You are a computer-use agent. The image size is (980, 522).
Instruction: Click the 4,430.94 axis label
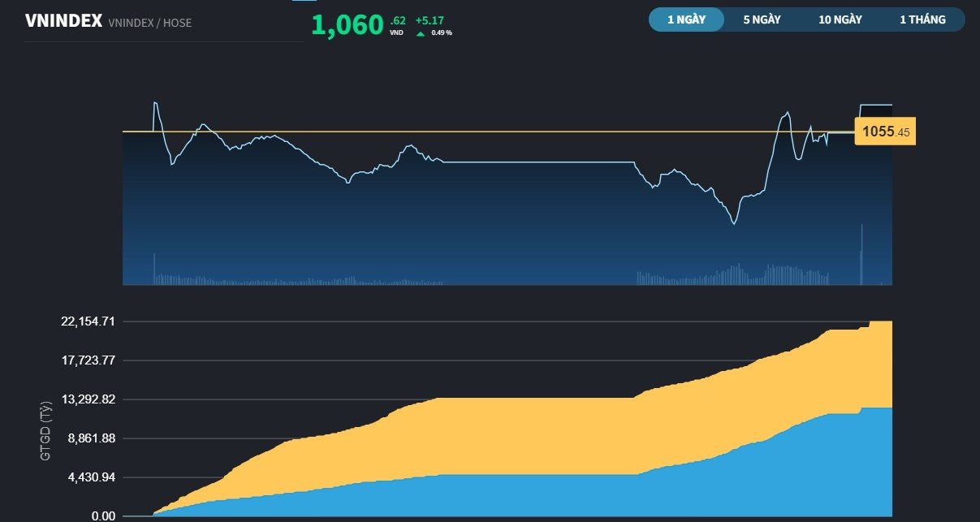coord(91,477)
